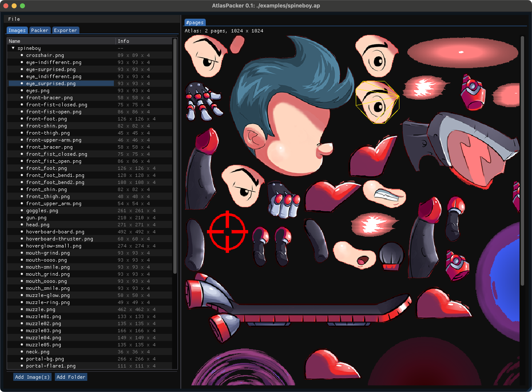Click the Info column header

coord(144,41)
